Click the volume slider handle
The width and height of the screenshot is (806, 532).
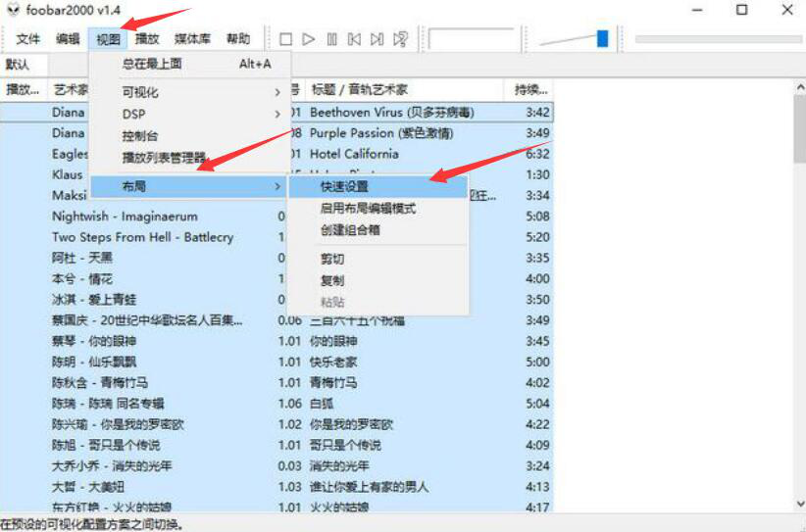click(x=602, y=38)
